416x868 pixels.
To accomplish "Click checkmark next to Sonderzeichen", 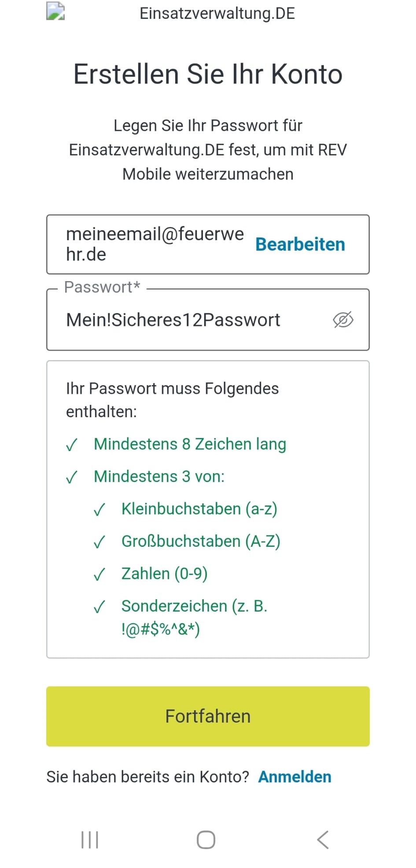I will [99, 607].
